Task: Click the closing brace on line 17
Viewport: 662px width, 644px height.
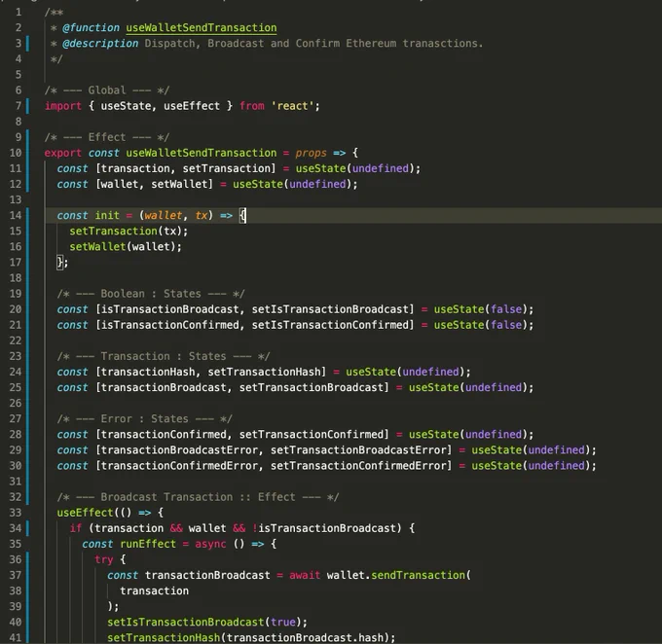Action: tap(60, 262)
